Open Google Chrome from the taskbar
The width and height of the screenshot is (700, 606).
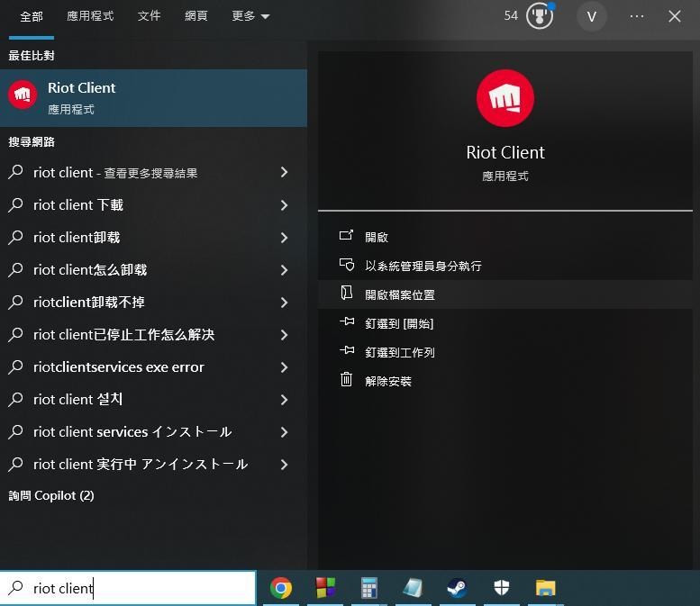[x=281, y=588]
